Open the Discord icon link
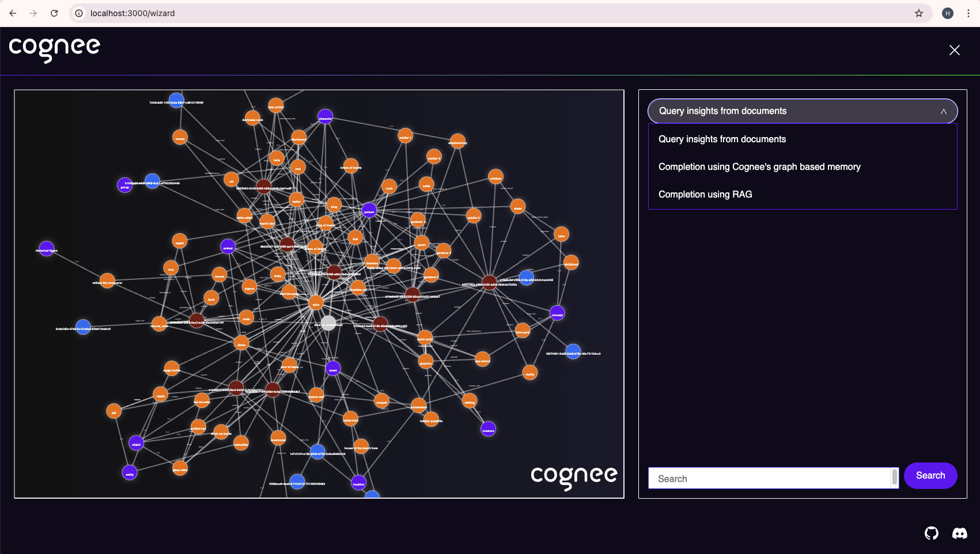This screenshot has height=554, width=980. pyautogui.click(x=959, y=533)
